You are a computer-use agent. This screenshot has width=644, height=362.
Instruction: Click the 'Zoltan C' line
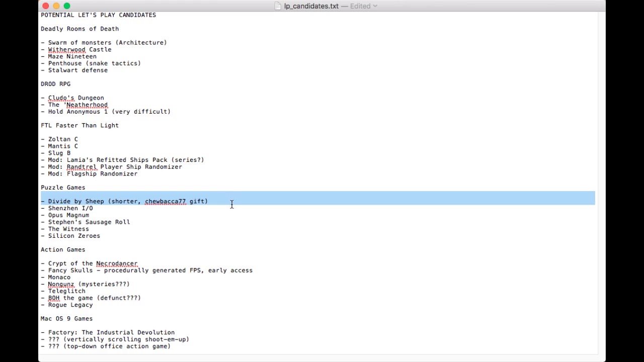(x=59, y=139)
